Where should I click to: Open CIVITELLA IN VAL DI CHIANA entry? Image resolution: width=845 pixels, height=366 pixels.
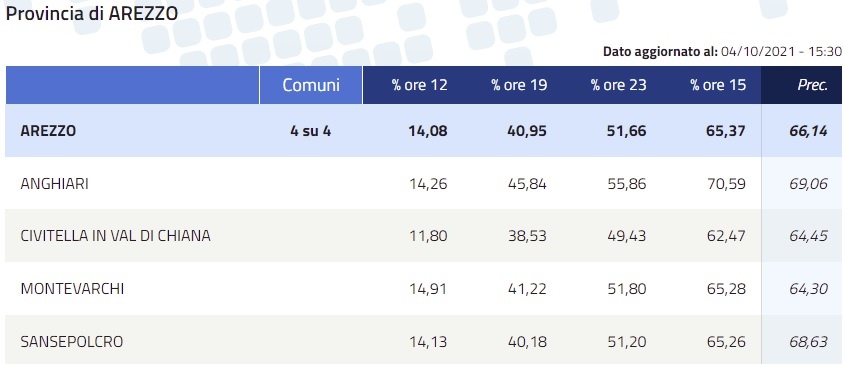(x=115, y=236)
